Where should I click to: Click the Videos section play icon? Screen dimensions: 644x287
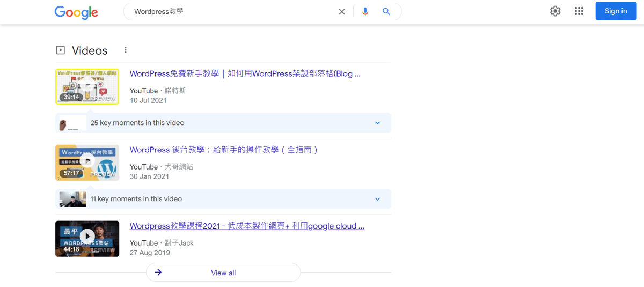[61, 50]
